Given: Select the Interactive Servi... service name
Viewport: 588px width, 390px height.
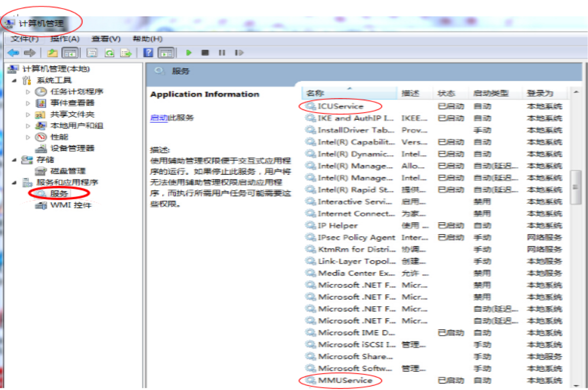Looking at the screenshot, I should tap(355, 201).
